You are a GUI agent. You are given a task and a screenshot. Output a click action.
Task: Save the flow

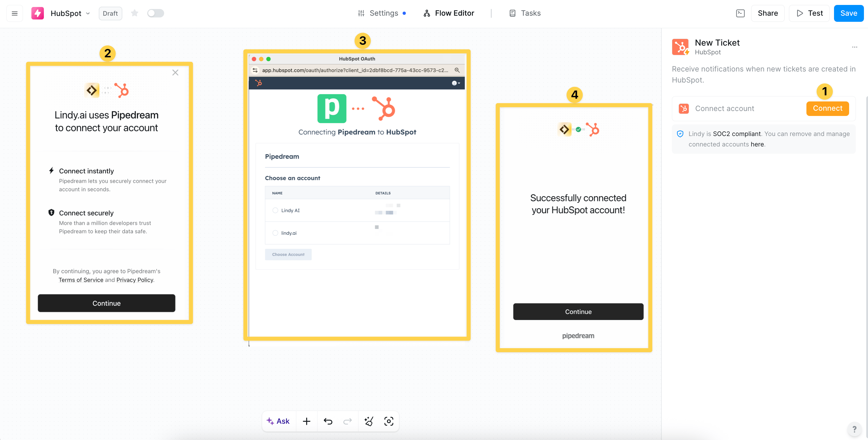849,13
